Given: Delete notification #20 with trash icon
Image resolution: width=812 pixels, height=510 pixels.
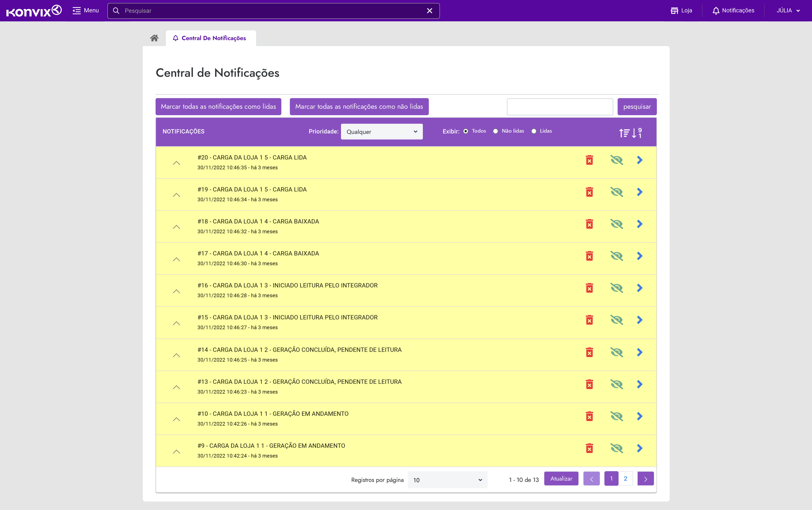Looking at the screenshot, I should point(589,160).
